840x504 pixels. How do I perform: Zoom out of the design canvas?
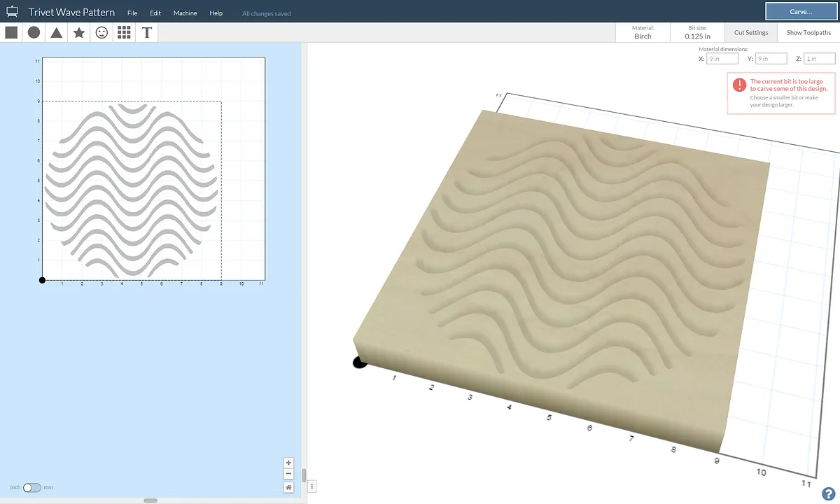288,475
